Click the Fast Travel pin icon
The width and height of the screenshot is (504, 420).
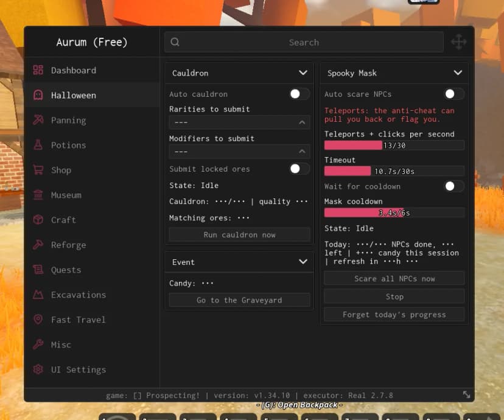tap(38, 320)
